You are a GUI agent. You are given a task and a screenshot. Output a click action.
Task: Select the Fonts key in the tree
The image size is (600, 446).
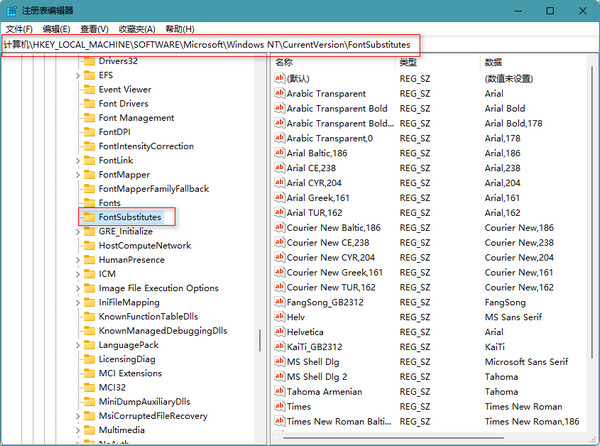pos(109,202)
